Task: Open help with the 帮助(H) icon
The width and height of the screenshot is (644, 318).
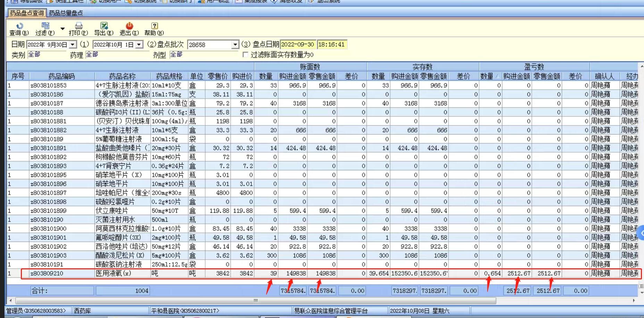Action: tap(154, 26)
